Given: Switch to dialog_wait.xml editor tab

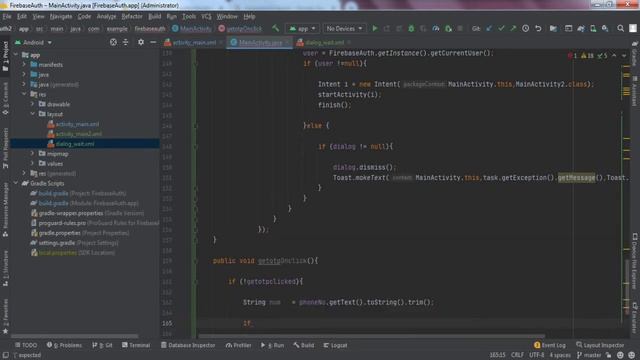Looking at the screenshot, I should click(x=325, y=42).
